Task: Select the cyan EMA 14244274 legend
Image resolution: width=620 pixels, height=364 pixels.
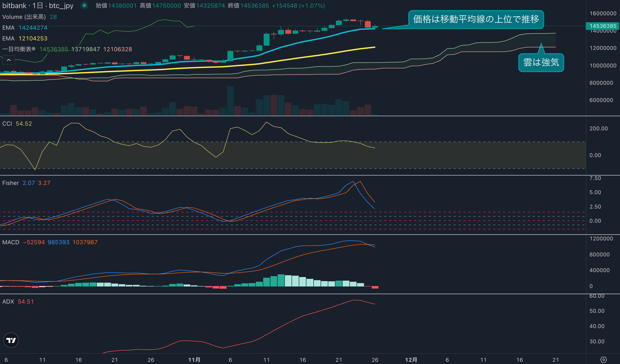Action: pyautogui.click(x=25, y=28)
